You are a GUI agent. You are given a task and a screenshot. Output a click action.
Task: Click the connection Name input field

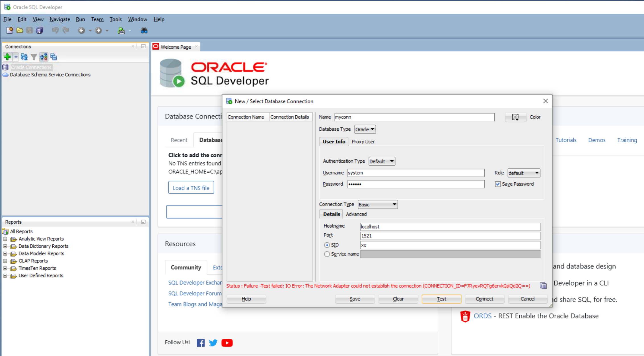click(414, 117)
